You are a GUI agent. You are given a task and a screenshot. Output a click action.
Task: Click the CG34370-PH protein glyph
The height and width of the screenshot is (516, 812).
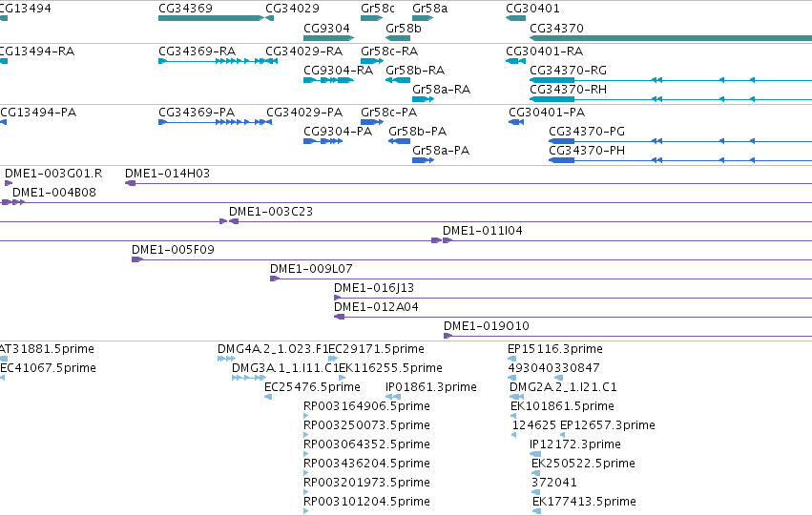coord(680,160)
